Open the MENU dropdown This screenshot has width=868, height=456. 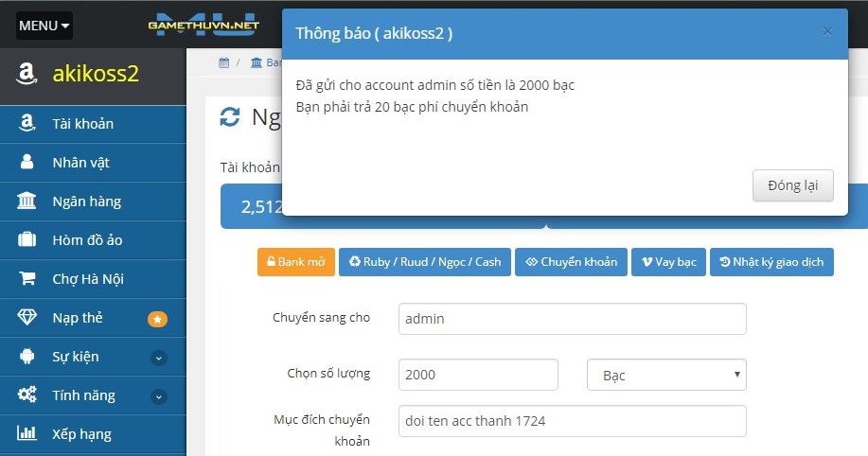pos(44,26)
